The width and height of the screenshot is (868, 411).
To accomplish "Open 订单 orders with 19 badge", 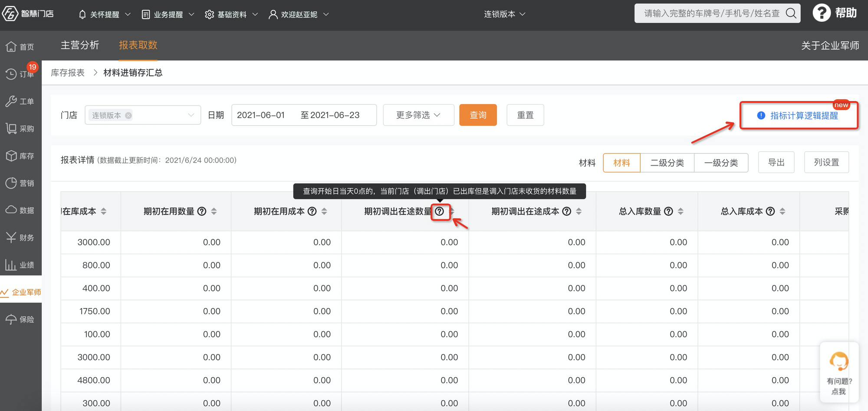I will pyautogui.click(x=20, y=74).
